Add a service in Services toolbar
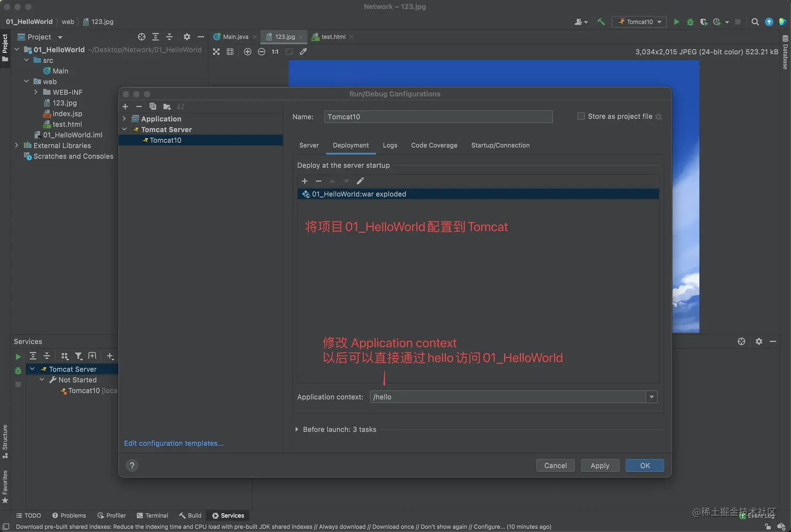This screenshot has width=791, height=532. (x=110, y=356)
